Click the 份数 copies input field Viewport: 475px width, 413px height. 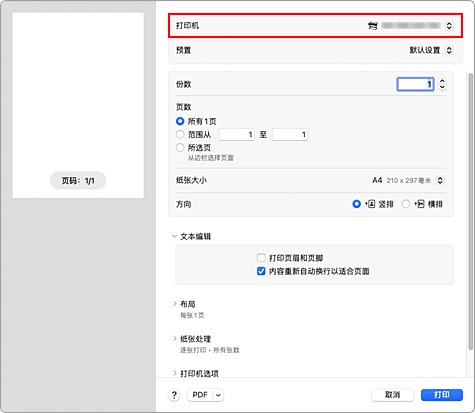415,84
